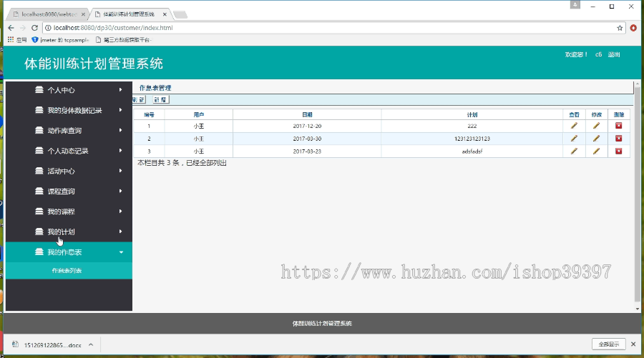This screenshot has width=644, height=358.
Task: Delete the row with plan adsfadsf
Action: point(618,151)
